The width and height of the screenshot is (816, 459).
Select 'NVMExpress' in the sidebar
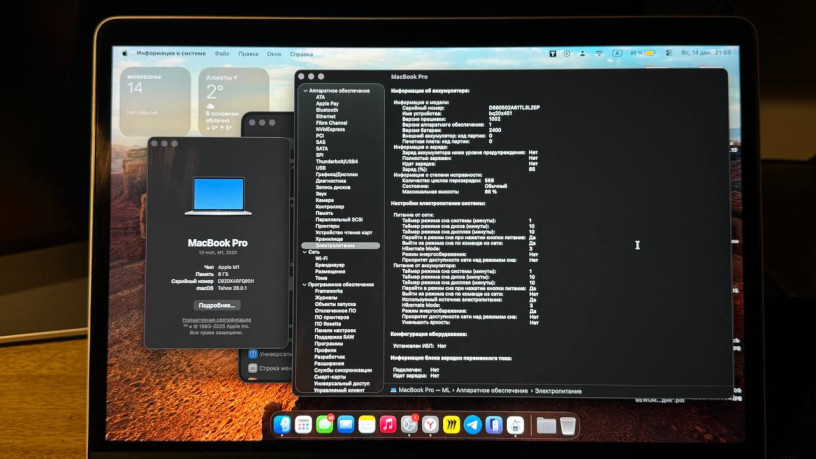coord(330,129)
